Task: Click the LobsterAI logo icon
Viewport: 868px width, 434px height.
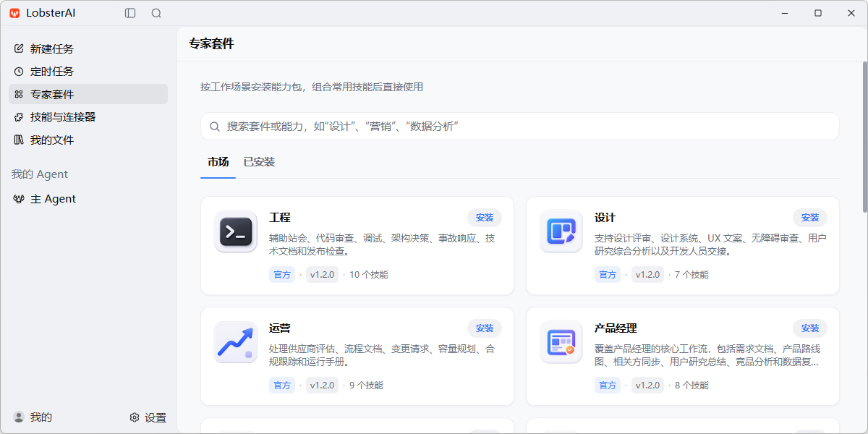Action: [x=14, y=13]
